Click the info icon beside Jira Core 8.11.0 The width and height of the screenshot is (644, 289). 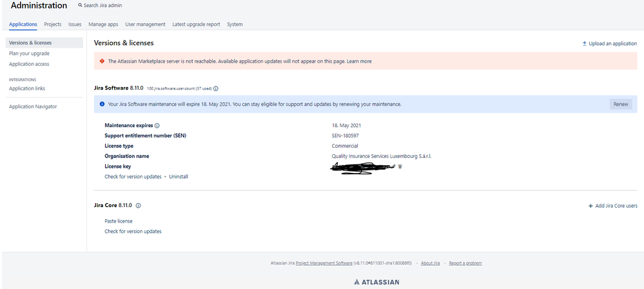pos(139,205)
